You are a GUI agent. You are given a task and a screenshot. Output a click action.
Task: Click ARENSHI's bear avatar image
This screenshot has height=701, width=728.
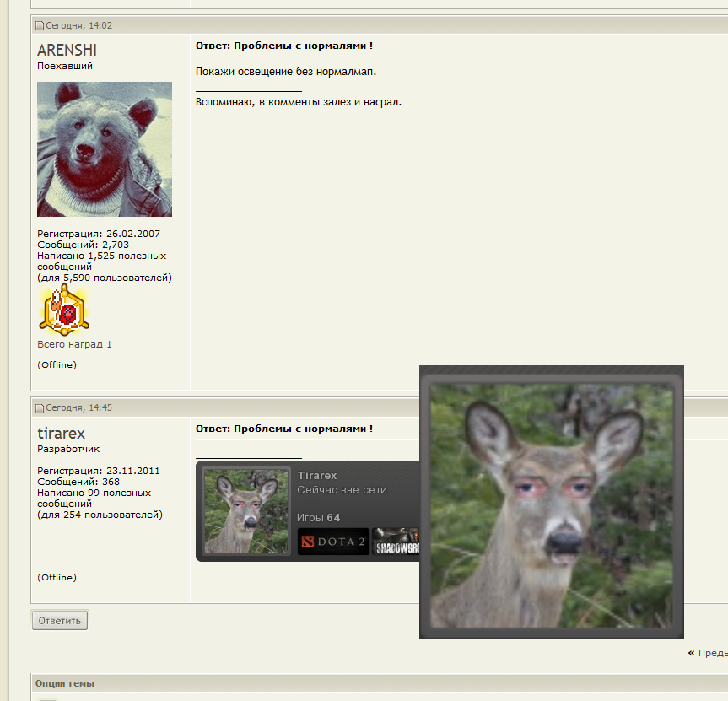tap(105, 149)
